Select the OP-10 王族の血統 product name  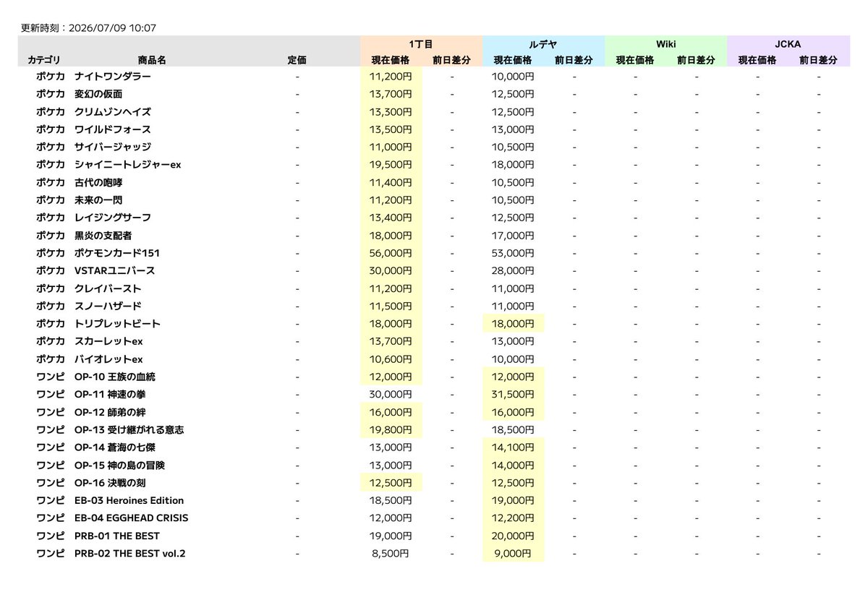tap(114, 377)
